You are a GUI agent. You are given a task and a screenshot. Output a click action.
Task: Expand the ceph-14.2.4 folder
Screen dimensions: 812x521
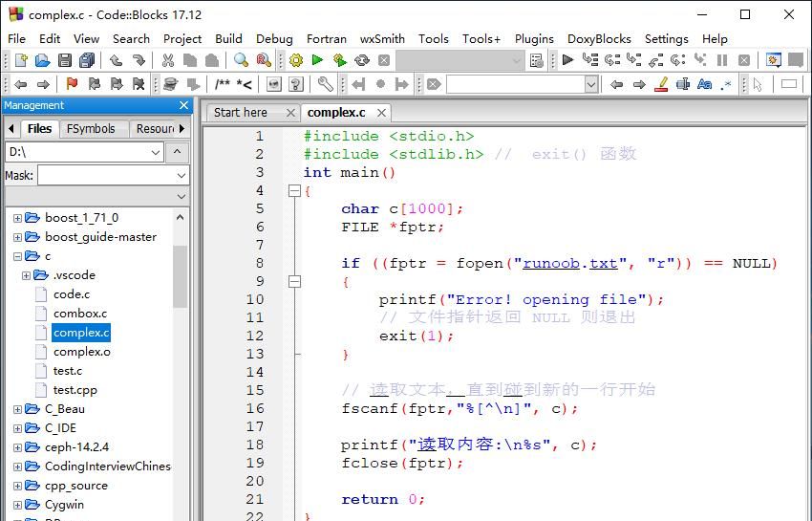pos(17,447)
